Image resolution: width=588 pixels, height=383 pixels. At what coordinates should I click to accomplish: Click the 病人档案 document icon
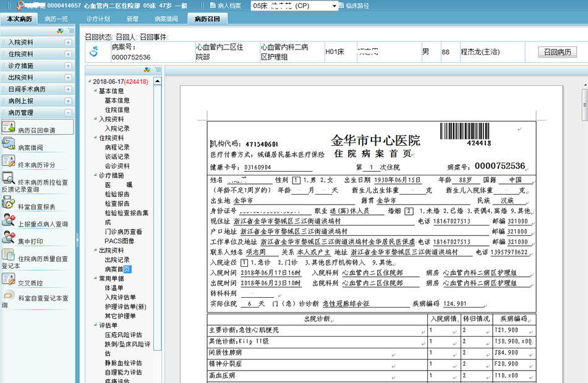click(x=213, y=6)
